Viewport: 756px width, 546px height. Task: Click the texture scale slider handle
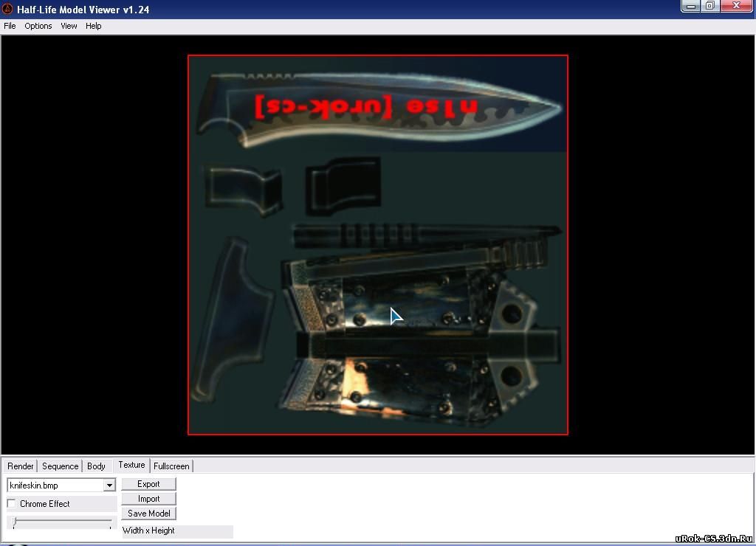click(15, 522)
